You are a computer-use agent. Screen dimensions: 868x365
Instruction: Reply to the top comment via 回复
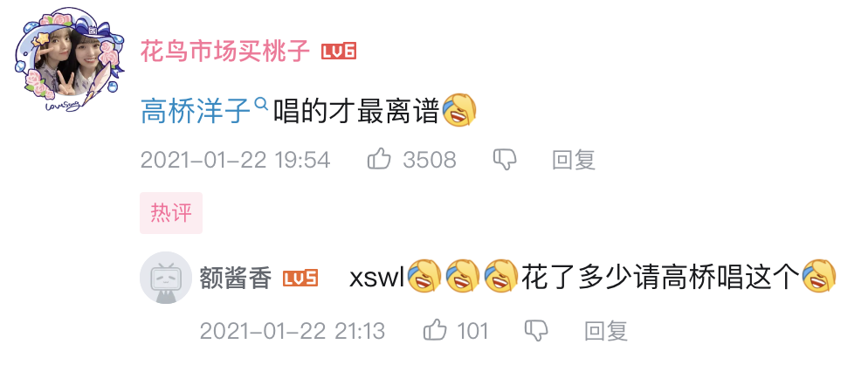(574, 160)
